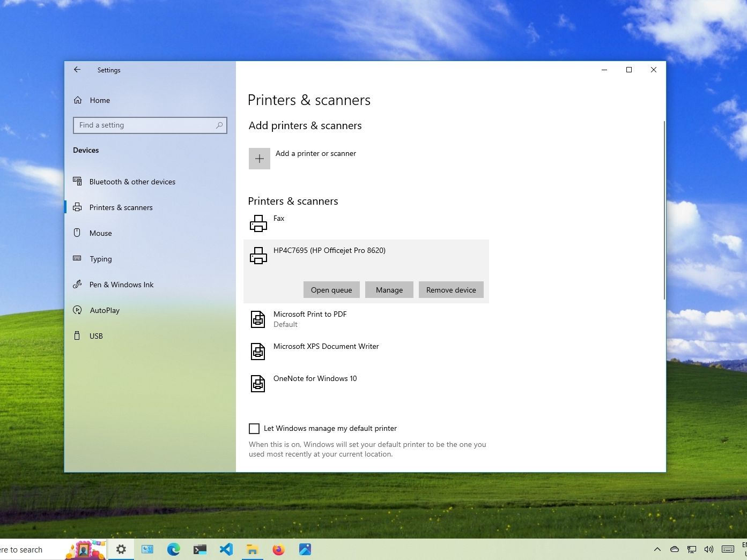Click the Microsoft Print to PDF icon
This screenshot has width=747, height=560.
coord(258,319)
